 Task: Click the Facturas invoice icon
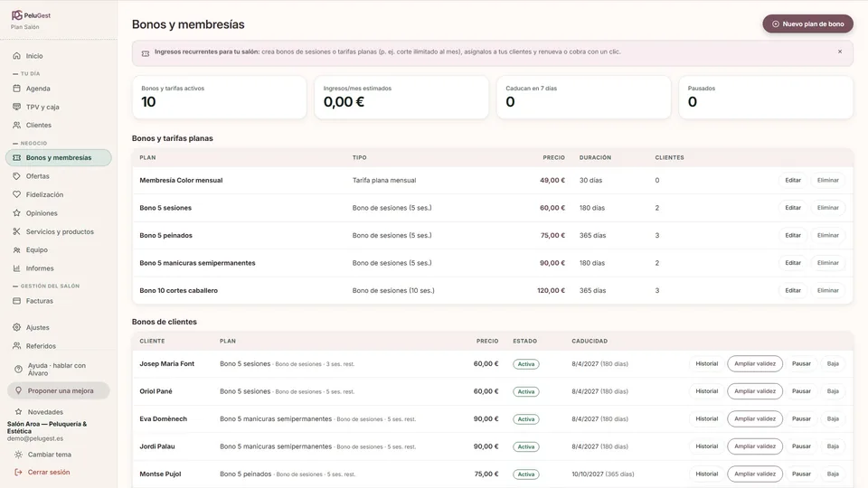point(16,301)
